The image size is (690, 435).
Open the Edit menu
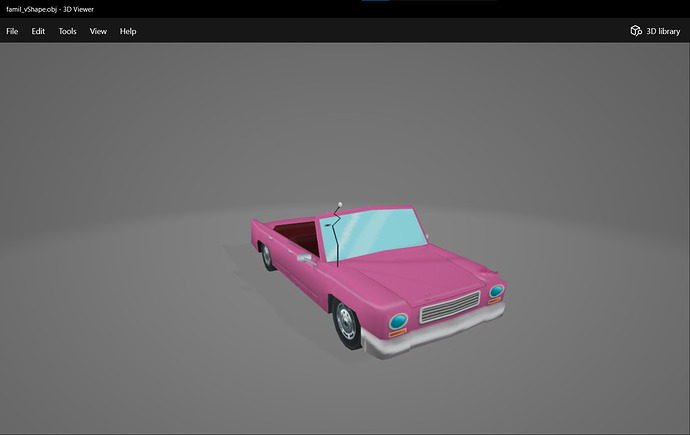tap(38, 31)
